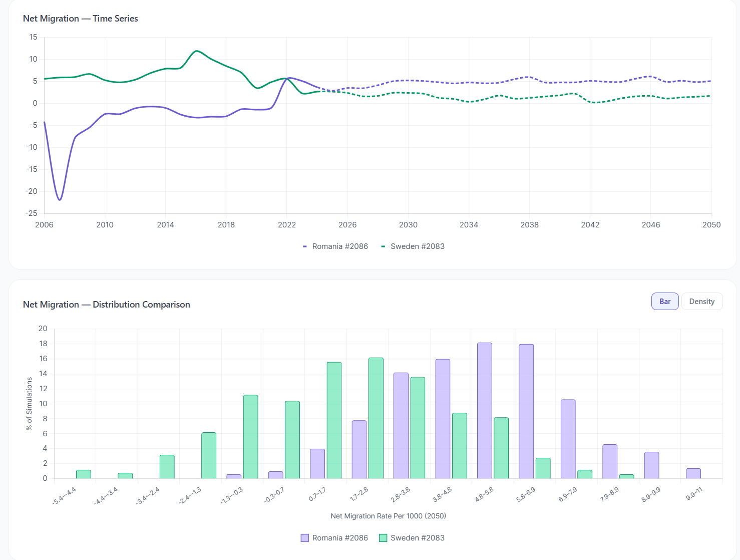Click Romania purple swatch in distribution legend
740x560 pixels.
pos(304,538)
